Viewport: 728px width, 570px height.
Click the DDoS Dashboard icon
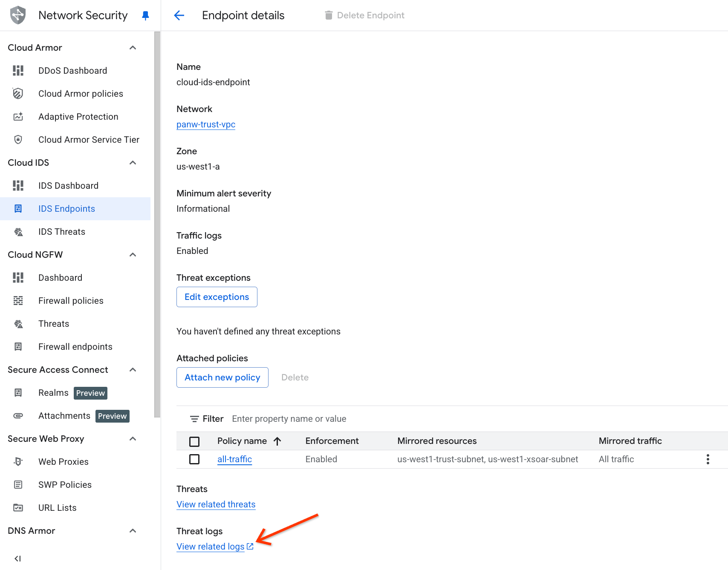18,71
